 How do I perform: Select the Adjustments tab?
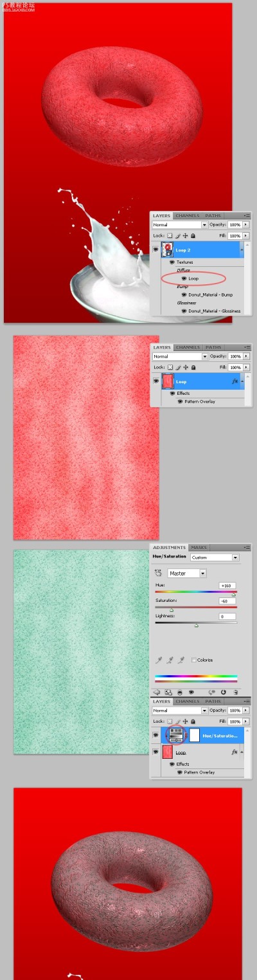[x=169, y=548]
